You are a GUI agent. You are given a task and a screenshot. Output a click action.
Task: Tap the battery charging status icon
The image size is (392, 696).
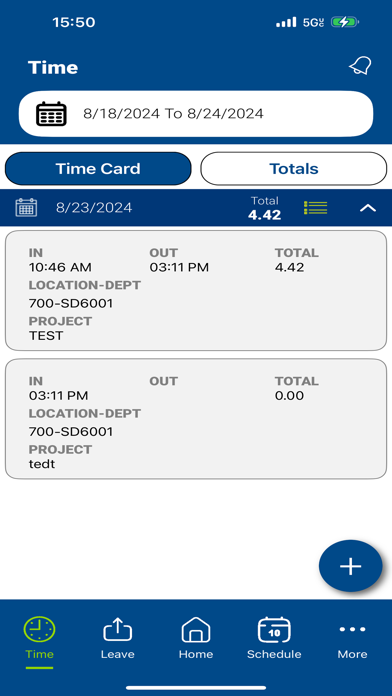(x=344, y=22)
